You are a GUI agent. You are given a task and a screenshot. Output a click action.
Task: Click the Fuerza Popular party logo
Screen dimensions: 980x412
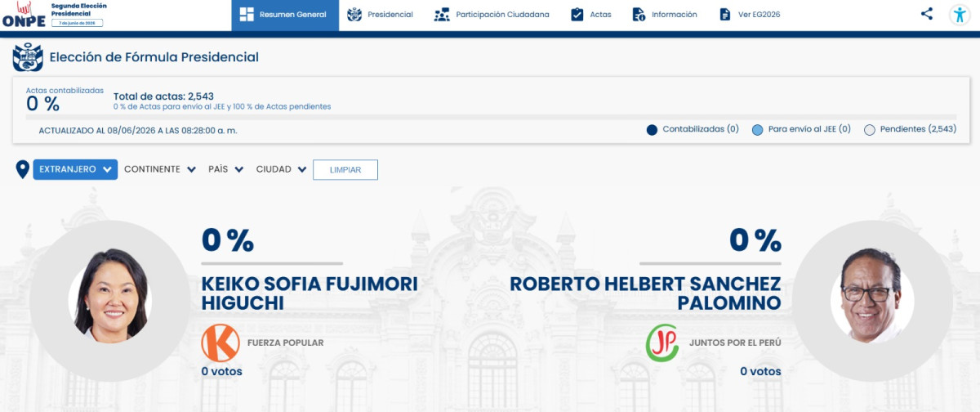click(x=220, y=343)
